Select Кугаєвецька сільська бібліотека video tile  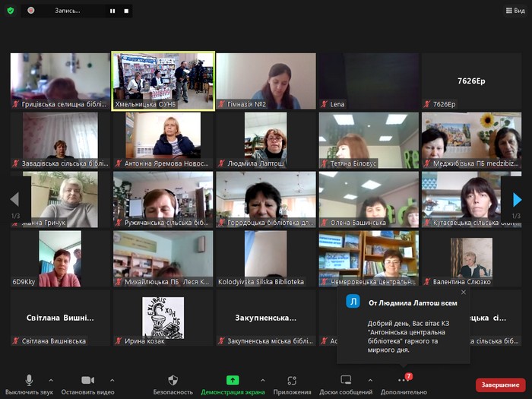coord(472,199)
